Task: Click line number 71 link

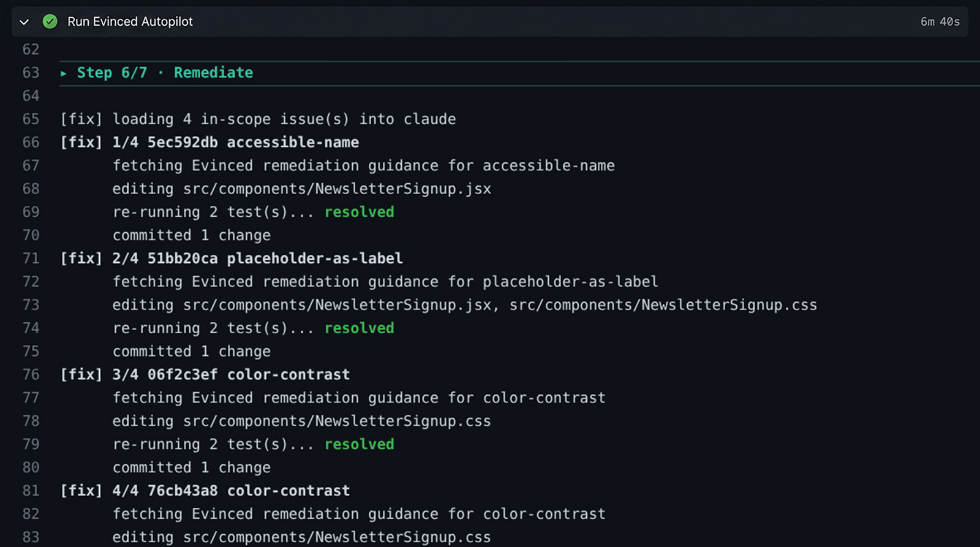Action: [31, 258]
